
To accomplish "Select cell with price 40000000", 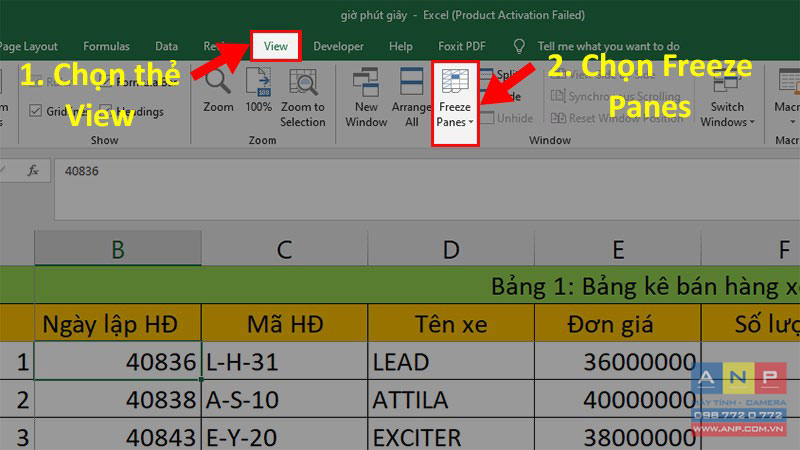I will tap(618, 399).
